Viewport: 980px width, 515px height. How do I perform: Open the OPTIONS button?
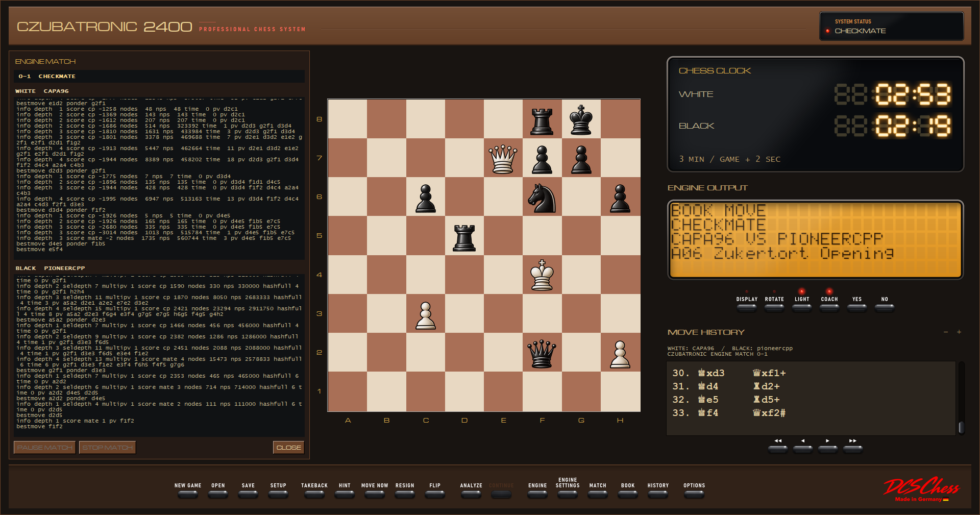click(x=694, y=494)
